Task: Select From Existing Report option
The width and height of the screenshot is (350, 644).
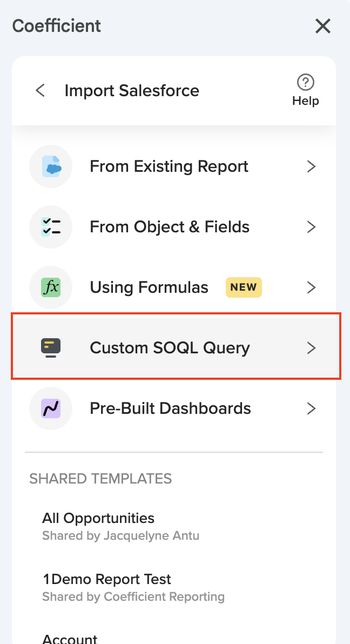Action: point(169,166)
